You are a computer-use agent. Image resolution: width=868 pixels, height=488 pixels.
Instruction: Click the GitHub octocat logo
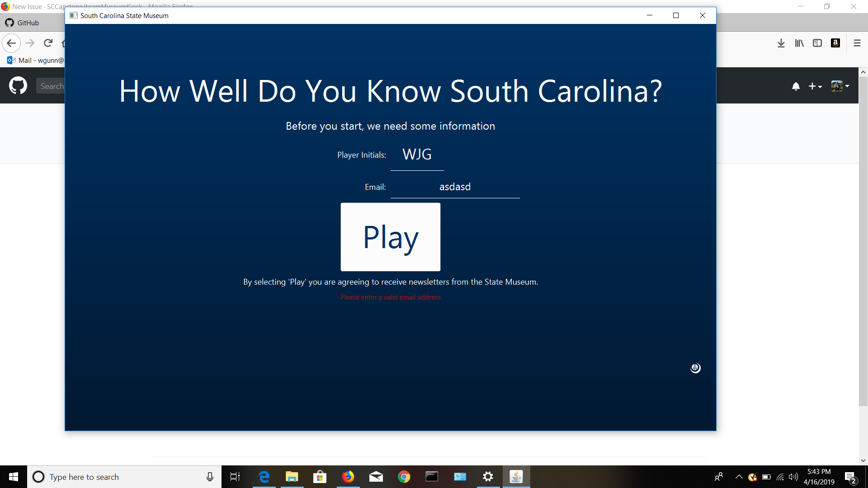(18, 85)
